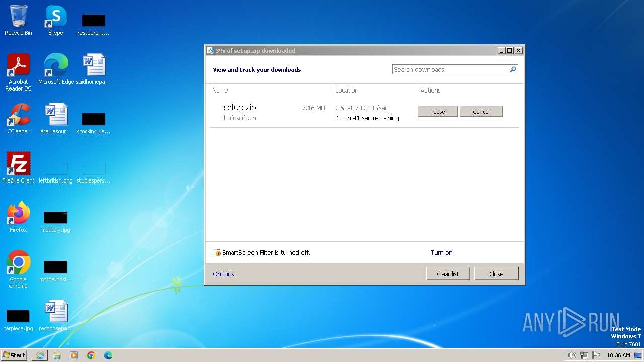Screen dimensions: 644x362
Task: Click the network tray icon
Action: [584, 355]
